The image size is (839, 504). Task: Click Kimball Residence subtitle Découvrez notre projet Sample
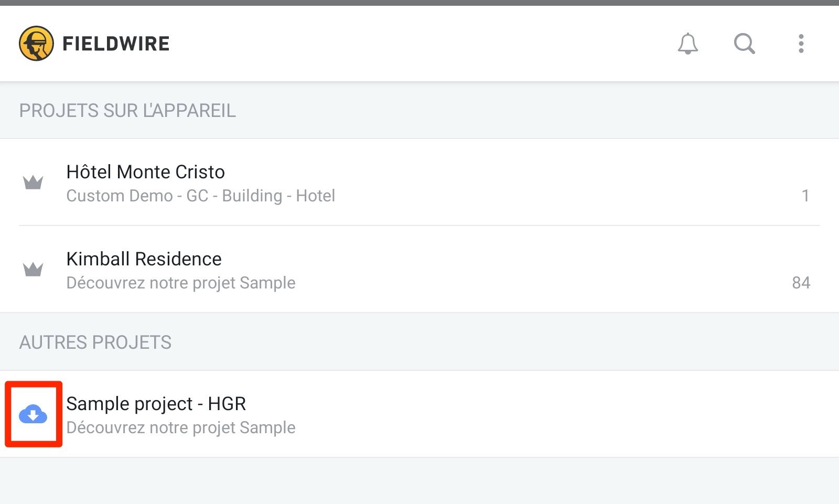coord(181,283)
